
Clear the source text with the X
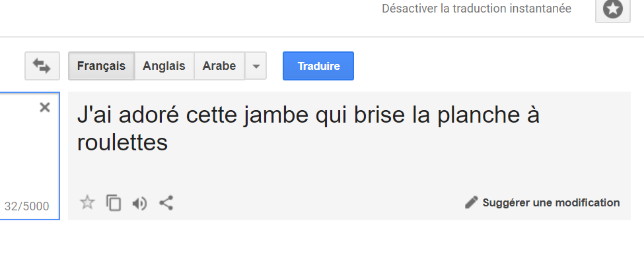(45, 107)
